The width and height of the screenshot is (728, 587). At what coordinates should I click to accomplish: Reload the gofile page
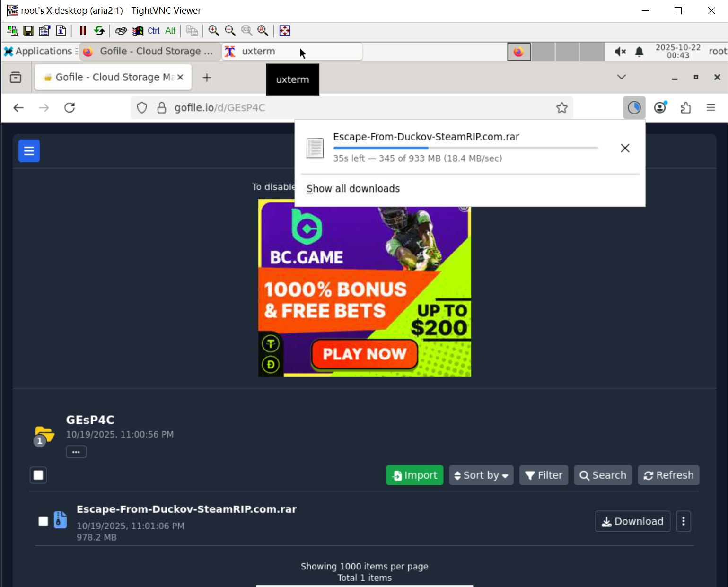pos(70,108)
